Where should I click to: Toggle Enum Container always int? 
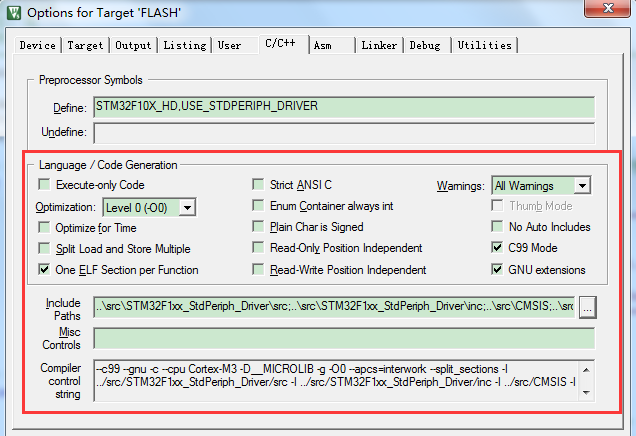[x=258, y=206]
